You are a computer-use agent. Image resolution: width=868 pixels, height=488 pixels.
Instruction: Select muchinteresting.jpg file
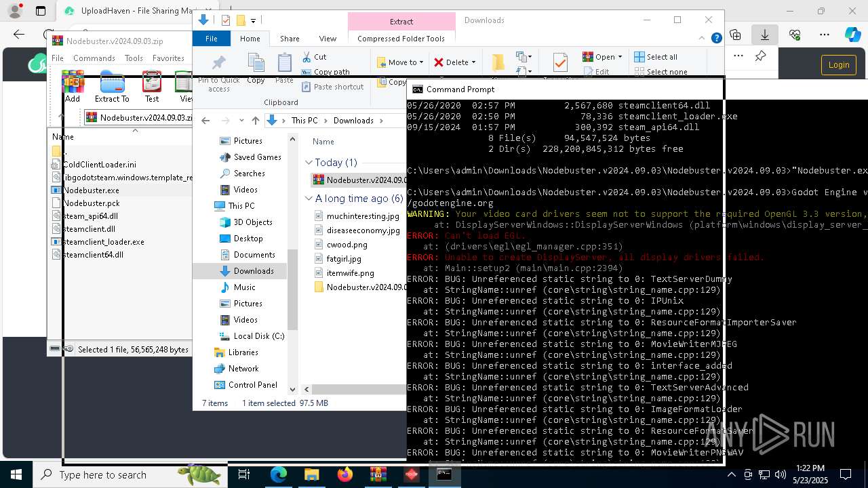tap(357, 216)
